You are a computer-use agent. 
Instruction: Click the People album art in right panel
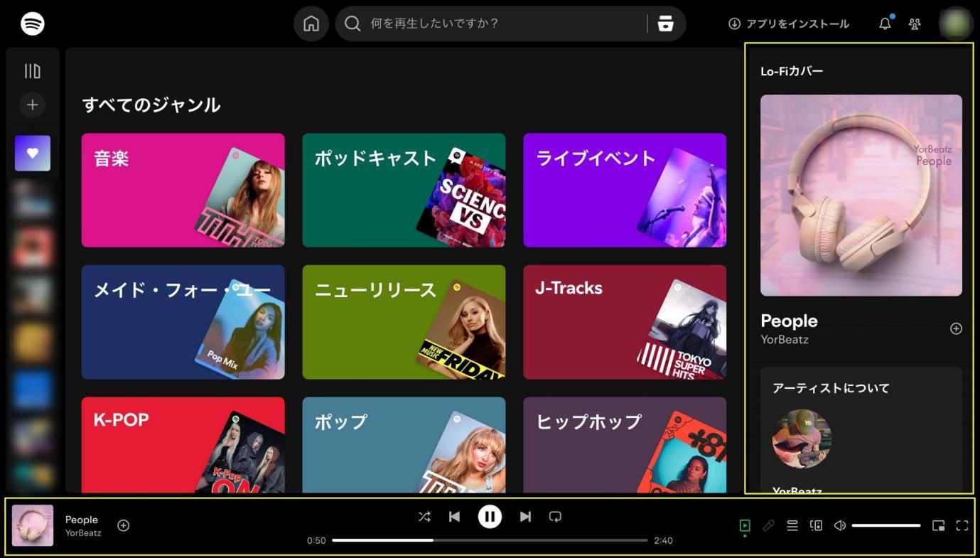pos(861,195)
